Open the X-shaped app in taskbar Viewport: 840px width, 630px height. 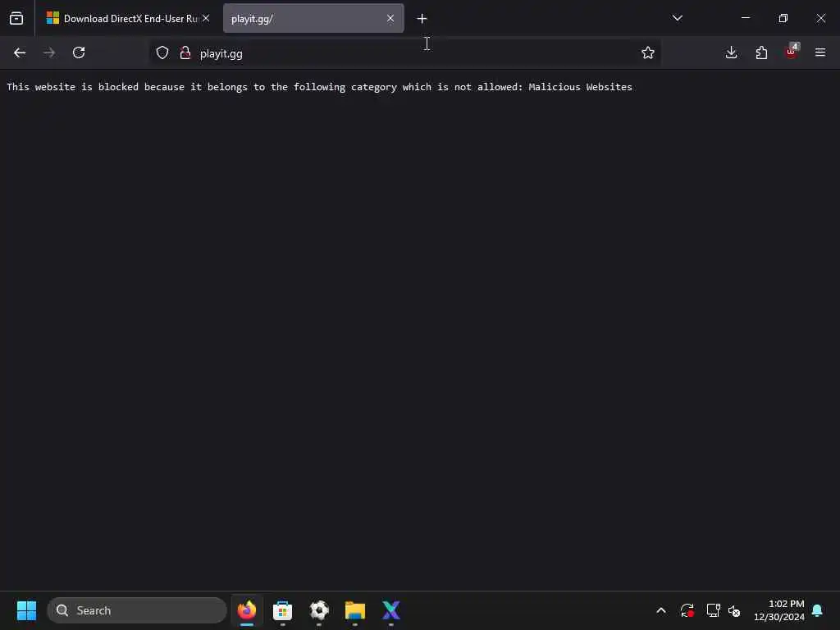[x=391, y=610]
